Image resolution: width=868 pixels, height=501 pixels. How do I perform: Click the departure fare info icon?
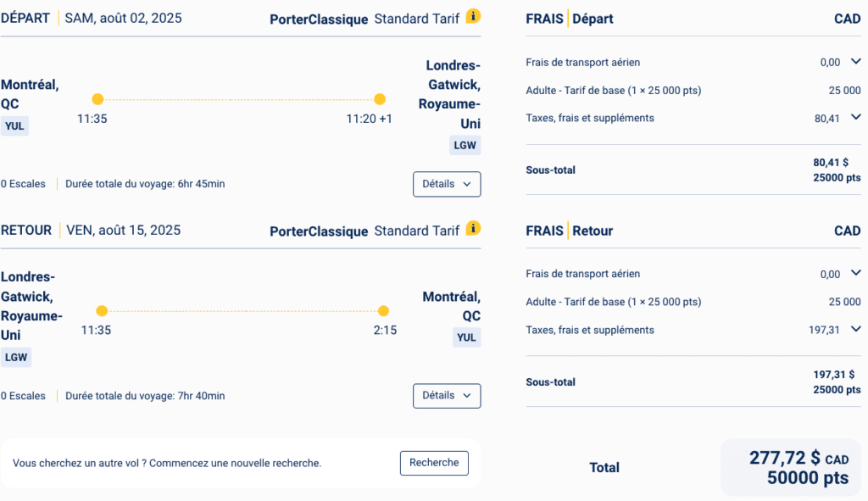click(x=473, y=16)
